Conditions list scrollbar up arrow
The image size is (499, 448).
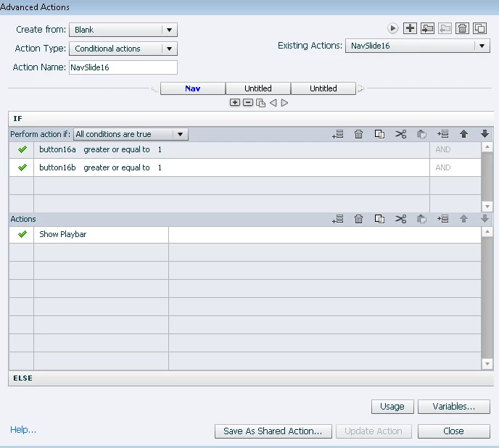[x=487, y=147]
